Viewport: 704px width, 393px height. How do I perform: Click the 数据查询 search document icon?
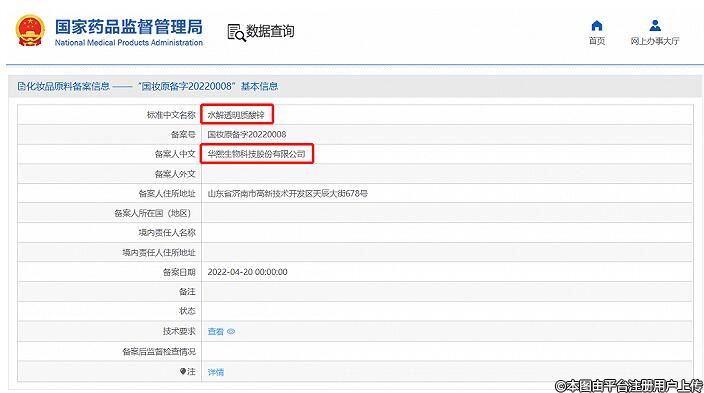click(236, 32)
